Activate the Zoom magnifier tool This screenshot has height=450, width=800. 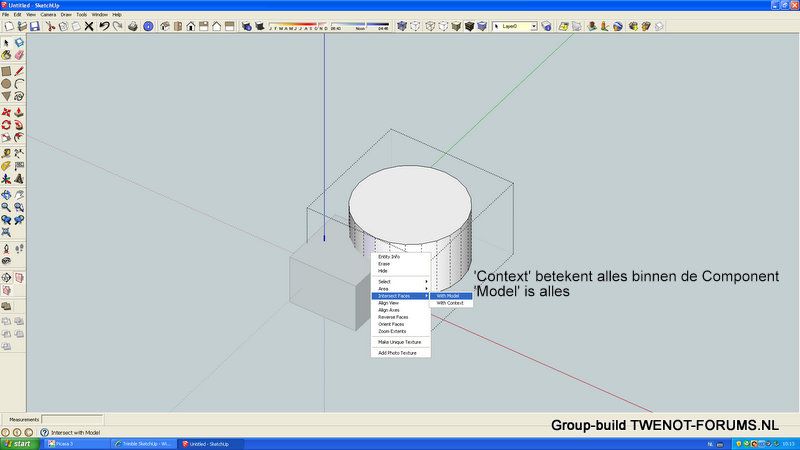(6, 208)
